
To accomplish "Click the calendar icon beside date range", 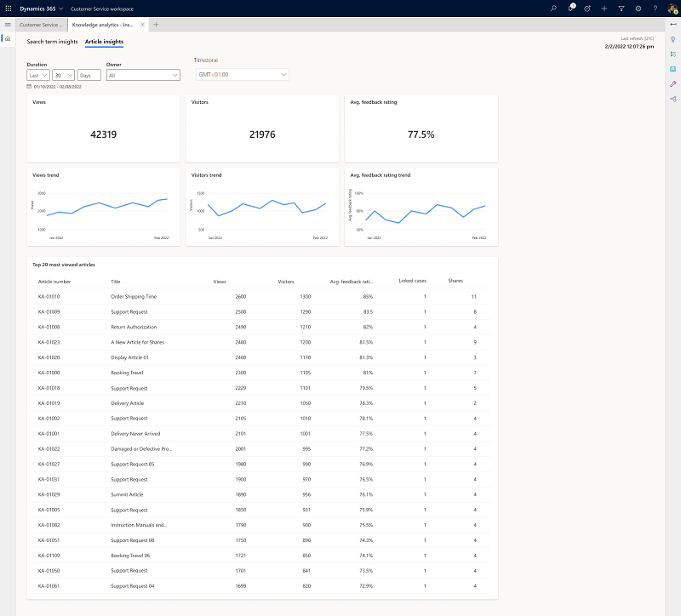I will pos(29,87).
